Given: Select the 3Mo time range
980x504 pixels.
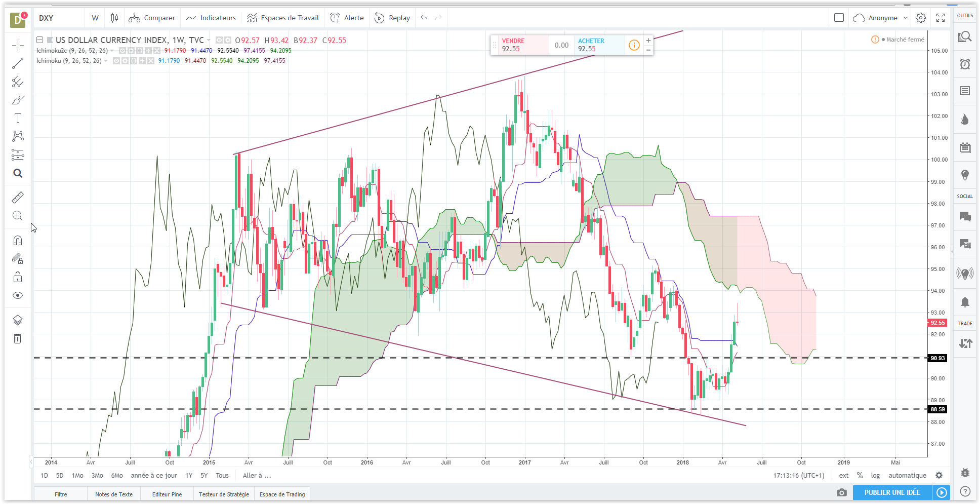Looking at the screenshot, I should (x=97, y=476).
